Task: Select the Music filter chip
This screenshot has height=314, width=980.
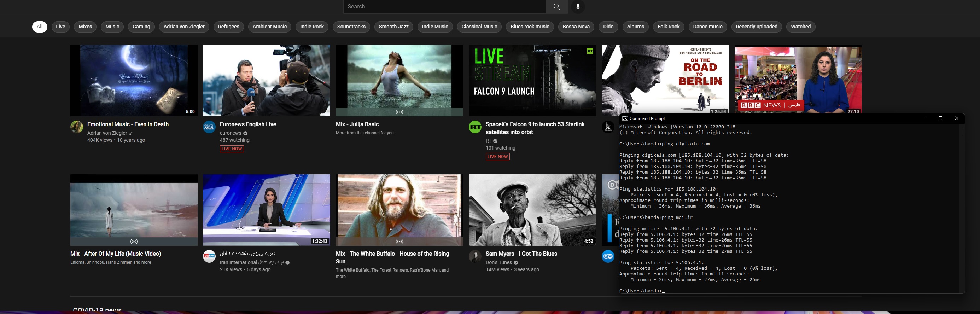Action: (x=112, y=27)
